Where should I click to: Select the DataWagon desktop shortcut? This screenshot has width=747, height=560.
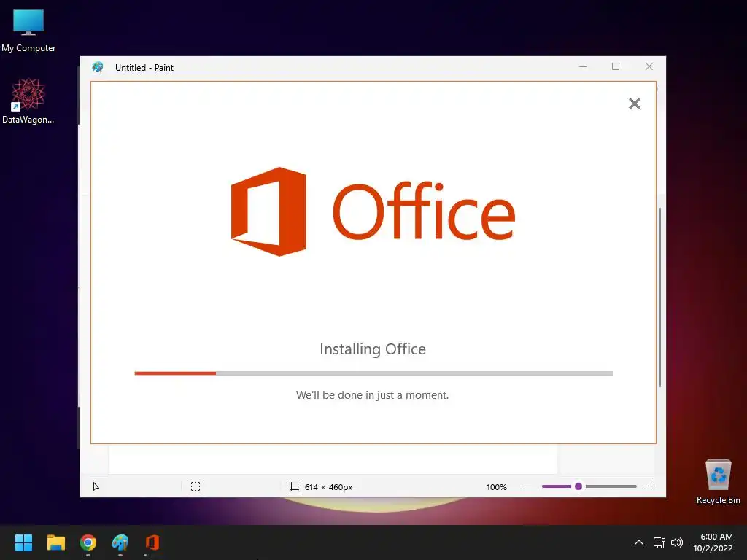pyautogui.click(x=28, y=101)
